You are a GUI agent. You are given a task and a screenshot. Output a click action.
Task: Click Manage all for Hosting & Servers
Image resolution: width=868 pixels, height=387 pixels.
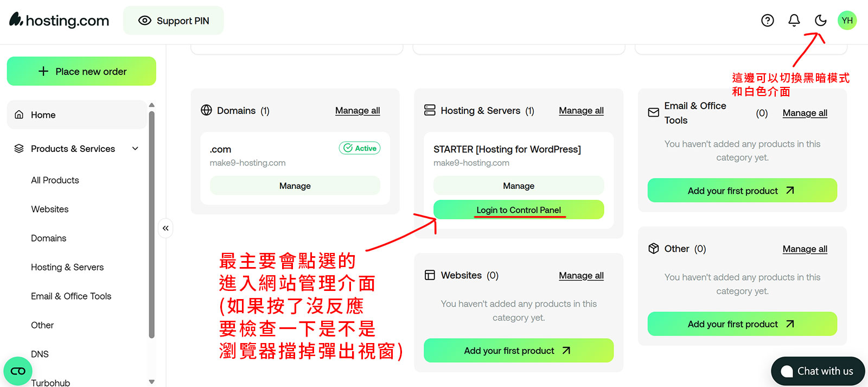581,111
